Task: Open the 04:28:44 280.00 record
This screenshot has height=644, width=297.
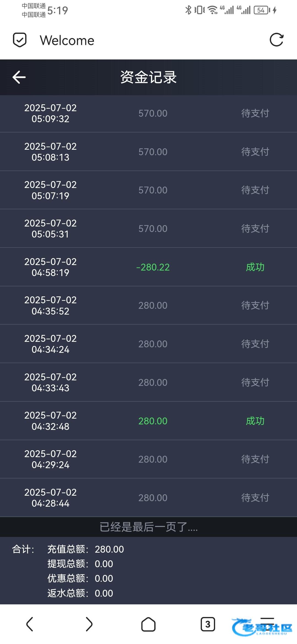Action: pyautogui.click(x=148, y=498)
